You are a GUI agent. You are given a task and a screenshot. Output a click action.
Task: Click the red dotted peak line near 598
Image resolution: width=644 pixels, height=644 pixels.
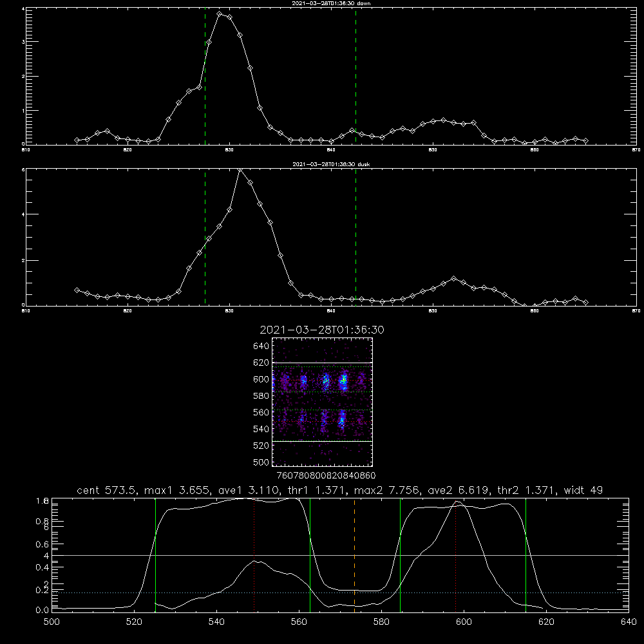point(455,555)
